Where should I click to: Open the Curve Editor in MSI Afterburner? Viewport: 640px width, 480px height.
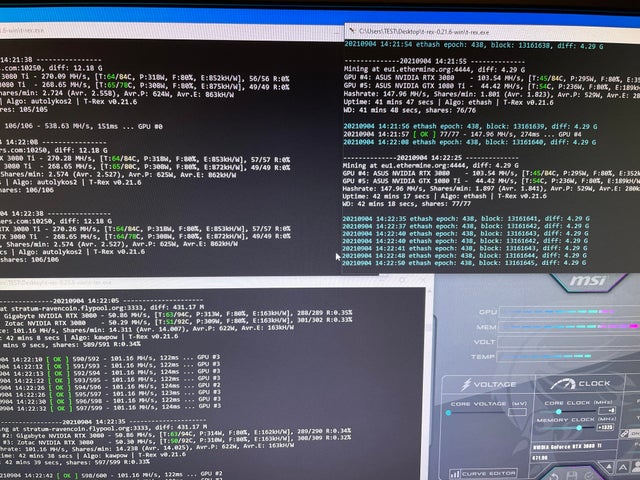click(x=483, y=473)
